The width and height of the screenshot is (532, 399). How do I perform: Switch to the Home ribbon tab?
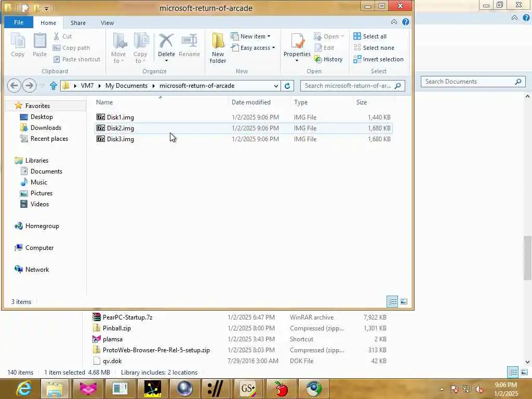click(x=48, y=23)
